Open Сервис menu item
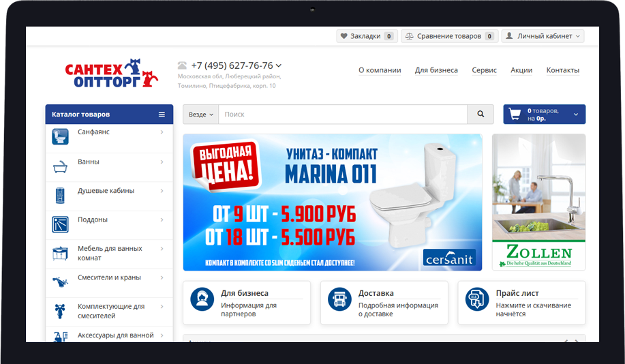The width and height of the screenshot is (625, 364). (x=484, y=70)
